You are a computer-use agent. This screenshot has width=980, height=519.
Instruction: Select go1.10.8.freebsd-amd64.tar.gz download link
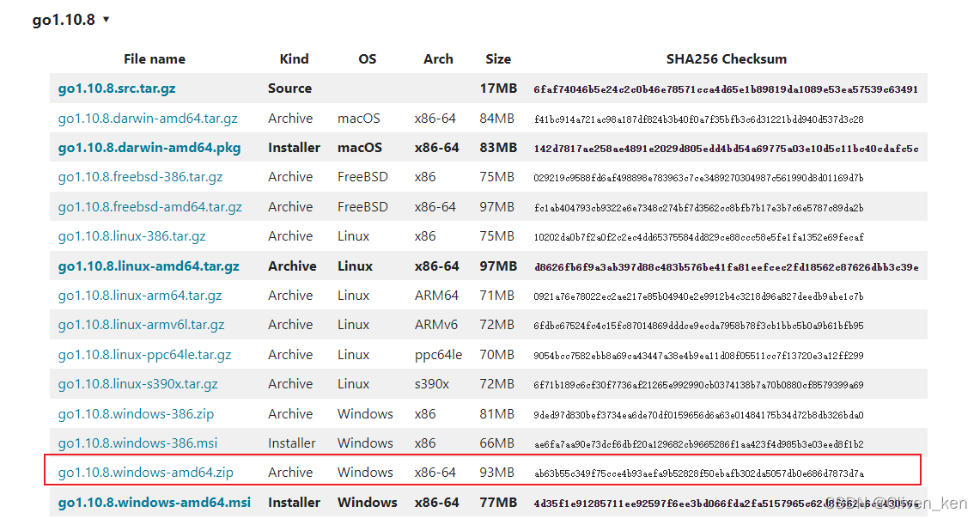[149, 207]
